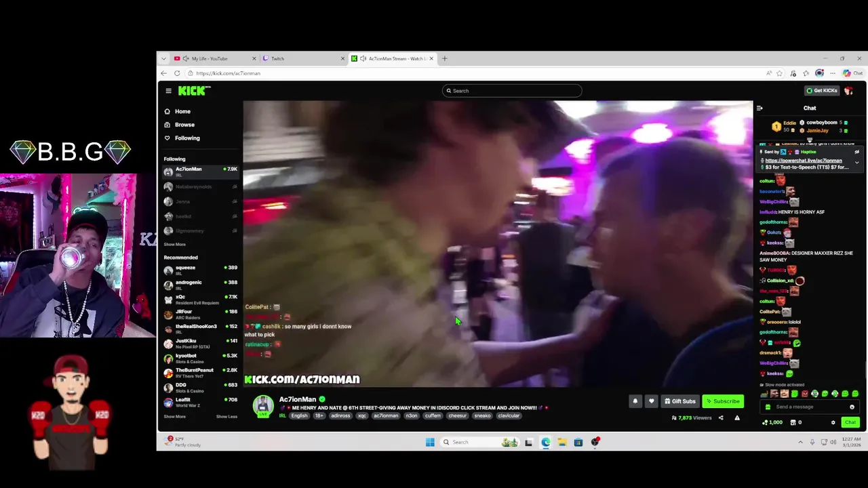Select the Ac7ionMan Stream tab
Image resolution: width=868 pixels, height=488 pixels.
coord(393,58)
